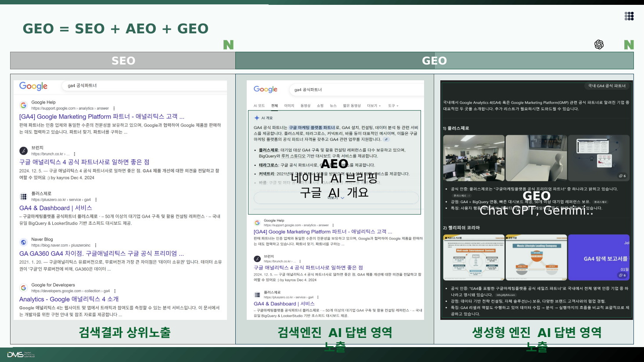644x362 pixels.
Task: Open the options menu beside brunch.co.kr in SEO panel
Action: [75, 154]
